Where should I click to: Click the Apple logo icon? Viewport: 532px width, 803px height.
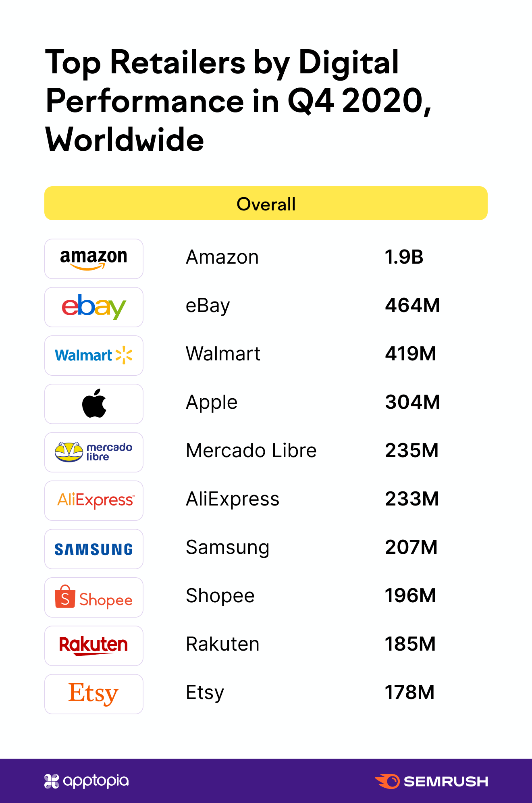(94, 404)
